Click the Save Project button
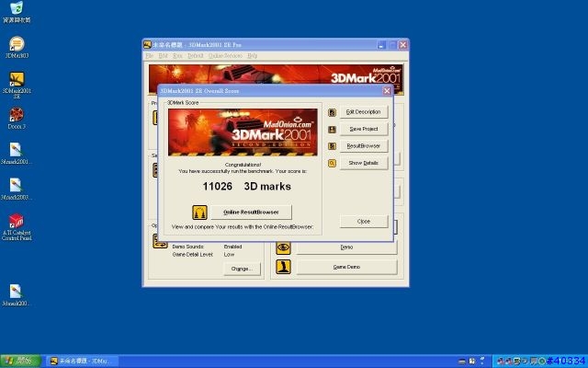Screen dimensions: 588x368 (364, 129)
